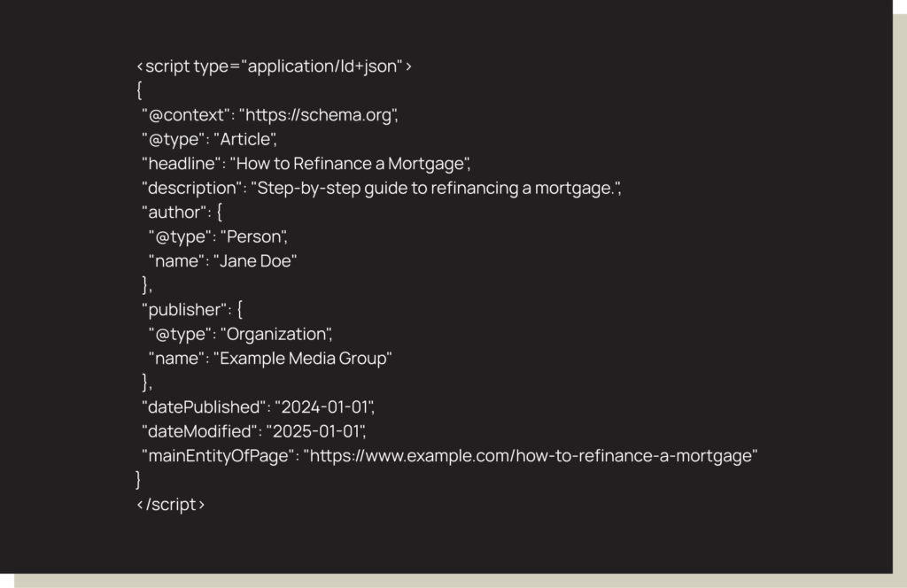
Task: Click the step-by-step guide description value
Action: click(x=435, y=188)
